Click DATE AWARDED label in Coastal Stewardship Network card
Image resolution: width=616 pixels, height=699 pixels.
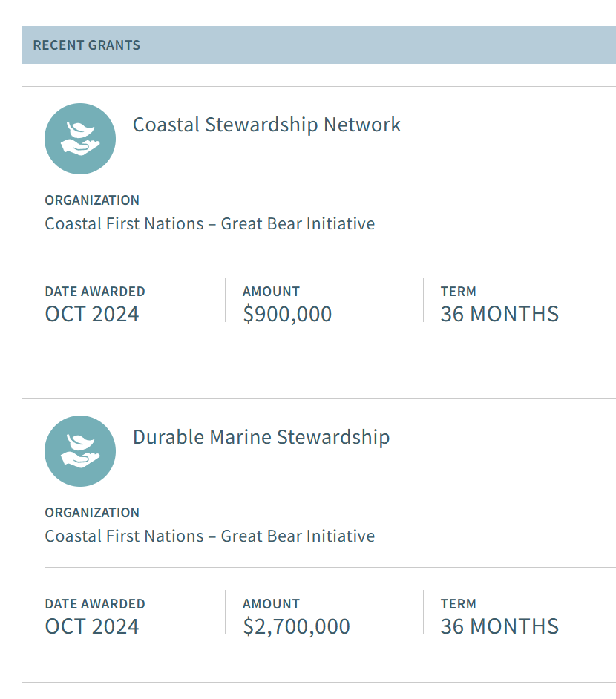click(95, 292)
